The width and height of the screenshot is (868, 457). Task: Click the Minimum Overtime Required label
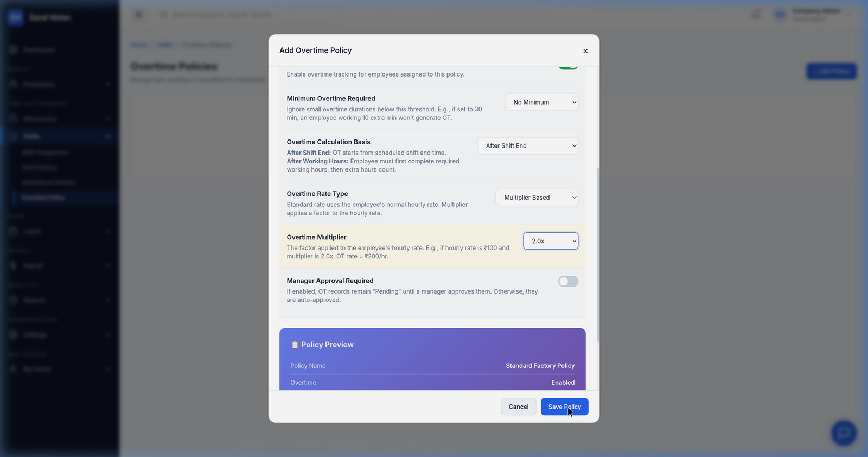point(331,98)
